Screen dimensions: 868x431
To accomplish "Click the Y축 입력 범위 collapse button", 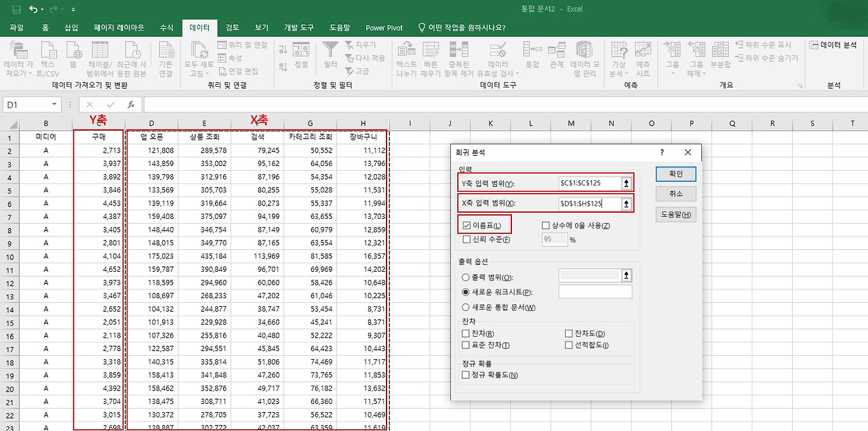I will [626, 183].
